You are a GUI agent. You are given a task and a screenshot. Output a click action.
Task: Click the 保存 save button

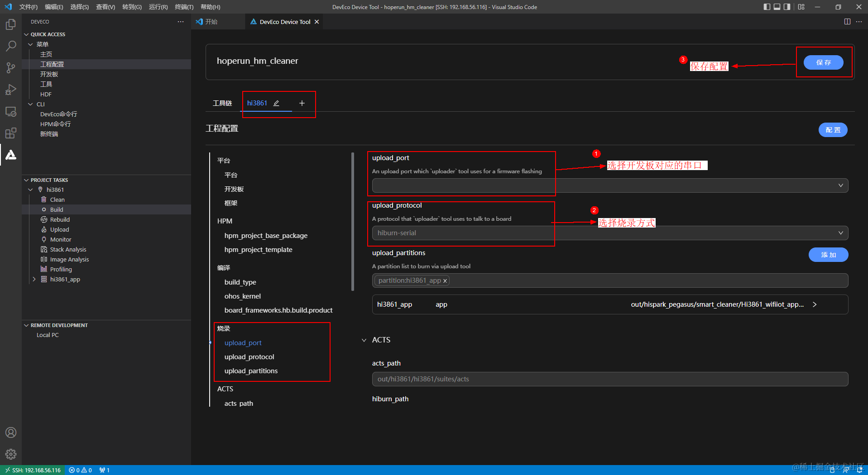tap(823, 62)
